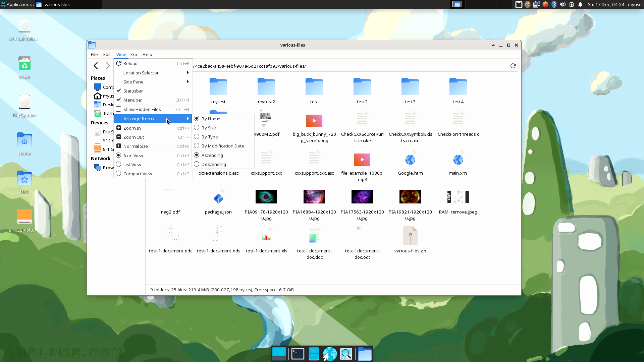The width and height of the screenshot is (644, 362).
Task: Open the mytest folder icon
Action: [x=218, y=87]
